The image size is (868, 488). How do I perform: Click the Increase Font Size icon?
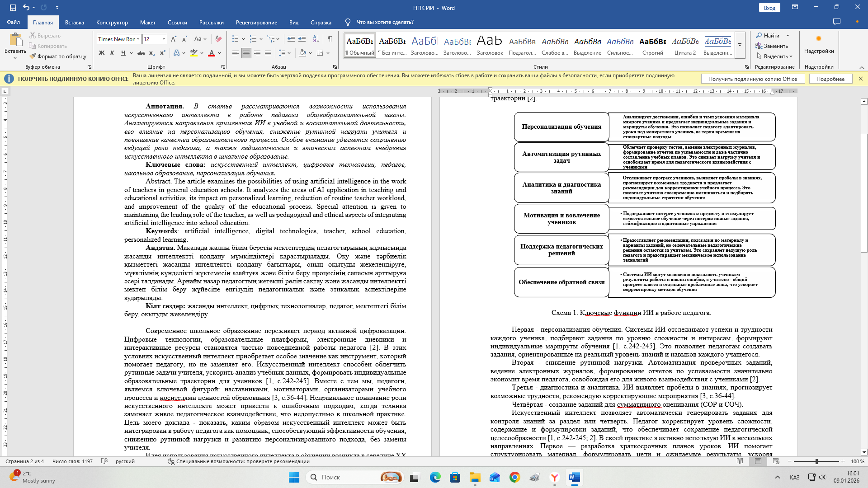(x=174, y=39)
